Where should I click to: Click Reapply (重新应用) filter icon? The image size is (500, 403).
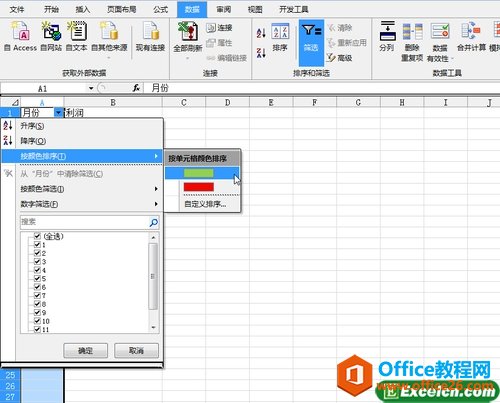tap(347, 43)
